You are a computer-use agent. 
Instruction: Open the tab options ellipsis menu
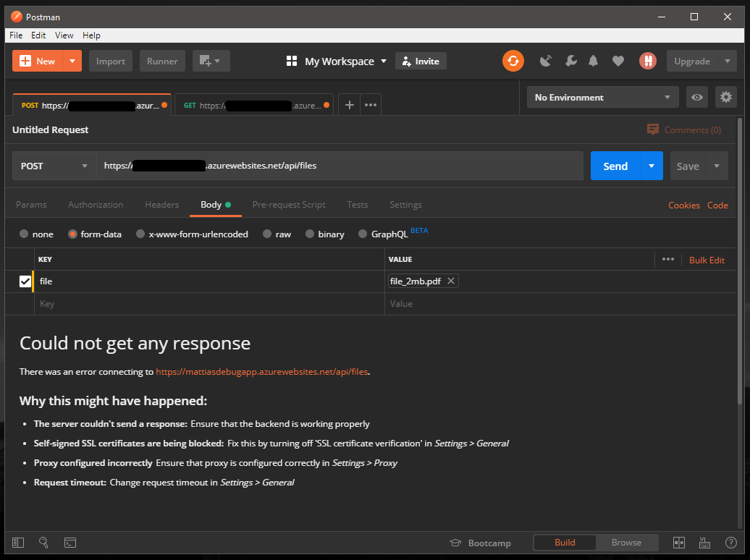pyautogui.click(x=370, y=105)
